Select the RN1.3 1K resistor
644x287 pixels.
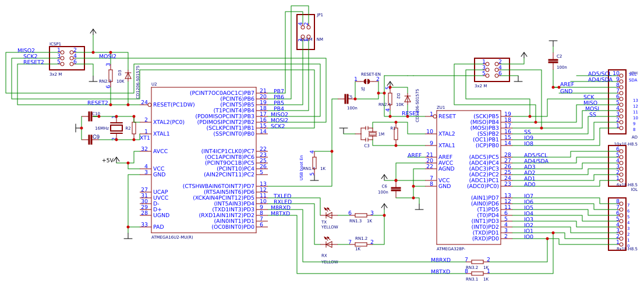tap(360, 215)
